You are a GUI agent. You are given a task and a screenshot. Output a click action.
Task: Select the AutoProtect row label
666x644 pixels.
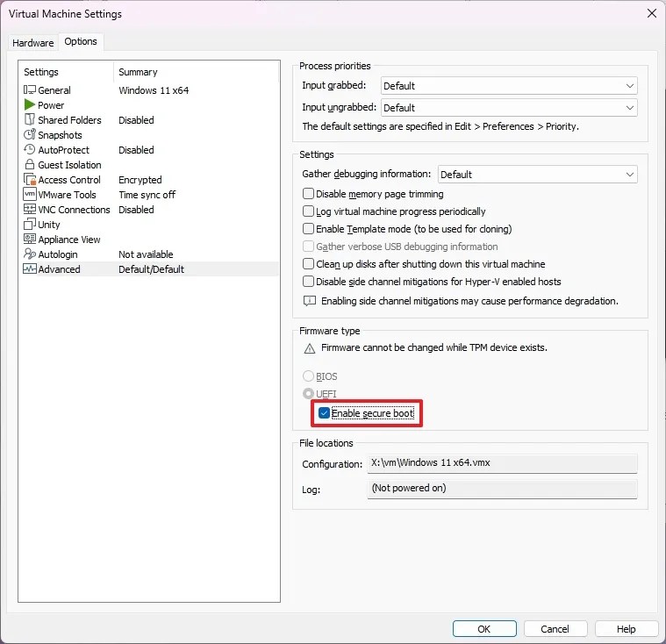[64, 150]
